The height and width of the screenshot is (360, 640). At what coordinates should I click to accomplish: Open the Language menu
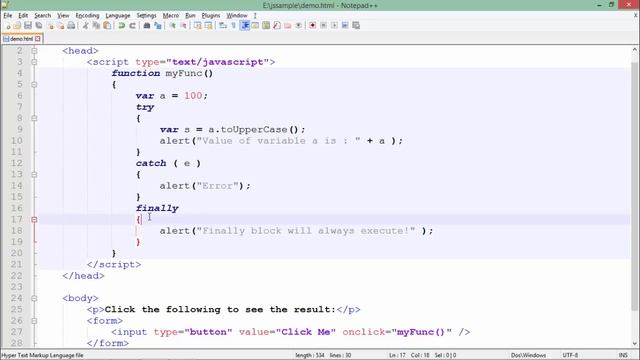[x=118, y=16]
